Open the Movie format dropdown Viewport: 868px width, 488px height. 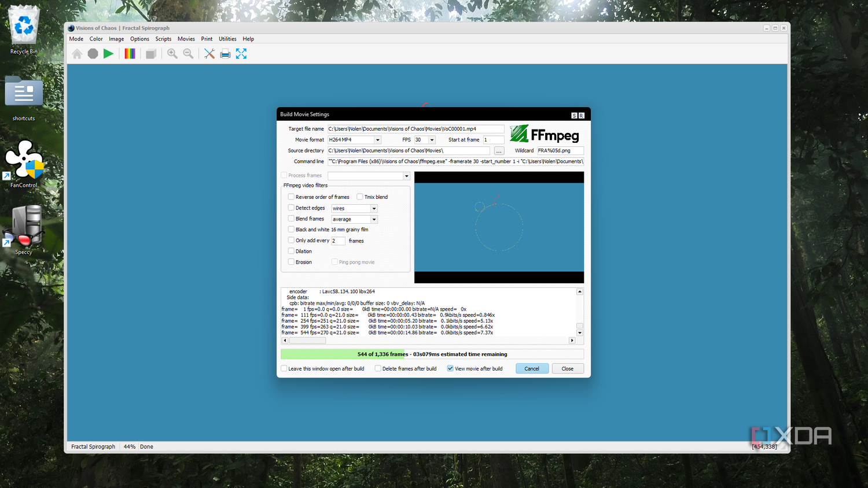(377, 140)
